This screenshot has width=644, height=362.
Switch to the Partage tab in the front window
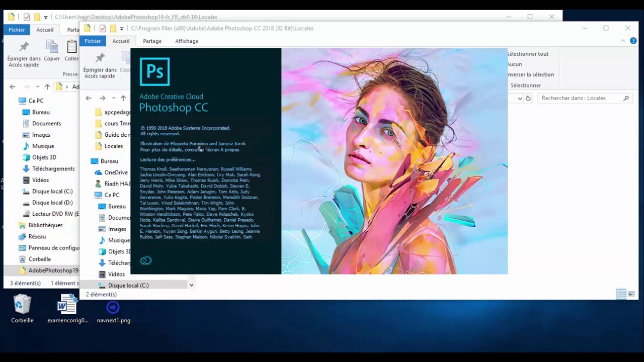point(152,41)
